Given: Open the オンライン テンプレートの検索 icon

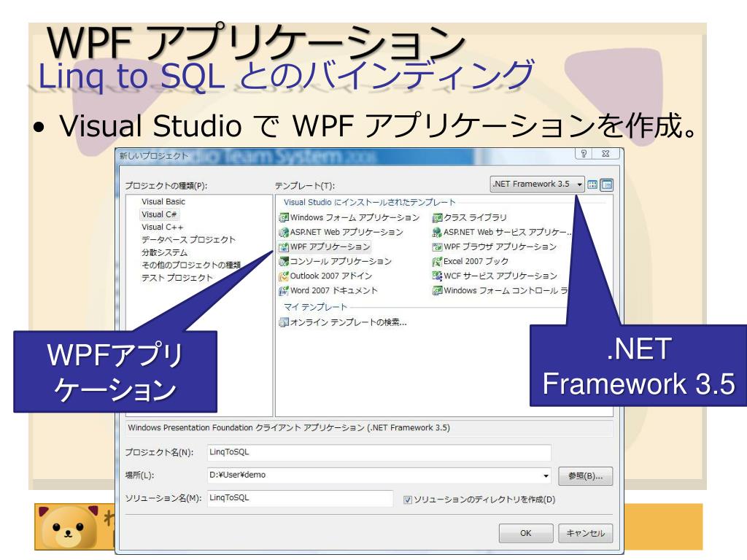Looking at the screenshot, I should tap(284, 322).
